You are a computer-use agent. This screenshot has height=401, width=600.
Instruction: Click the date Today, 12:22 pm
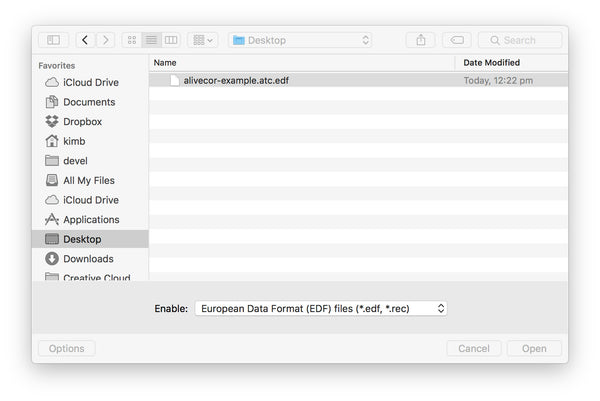[x=498, y=81]
